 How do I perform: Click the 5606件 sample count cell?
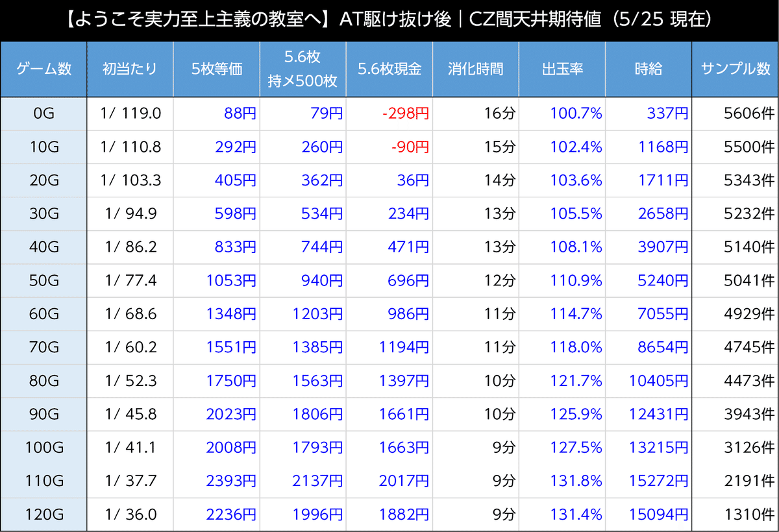point(735,114)
